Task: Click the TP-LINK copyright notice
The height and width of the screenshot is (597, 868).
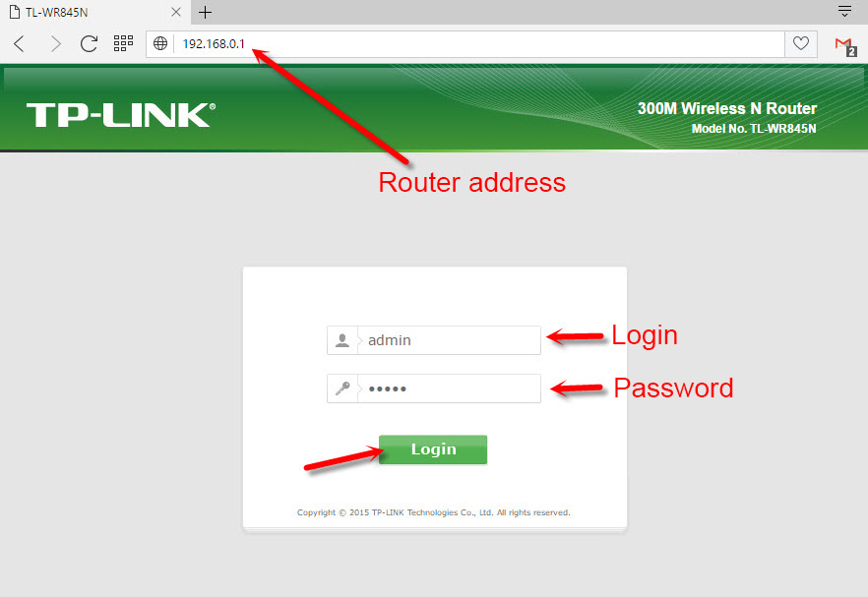Action: click(433, 512)
